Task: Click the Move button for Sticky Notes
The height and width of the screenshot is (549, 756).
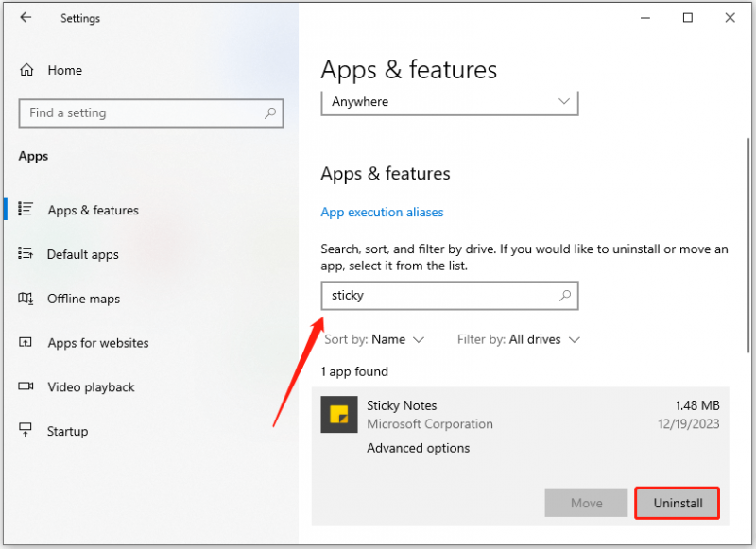Action: [586, 504]
